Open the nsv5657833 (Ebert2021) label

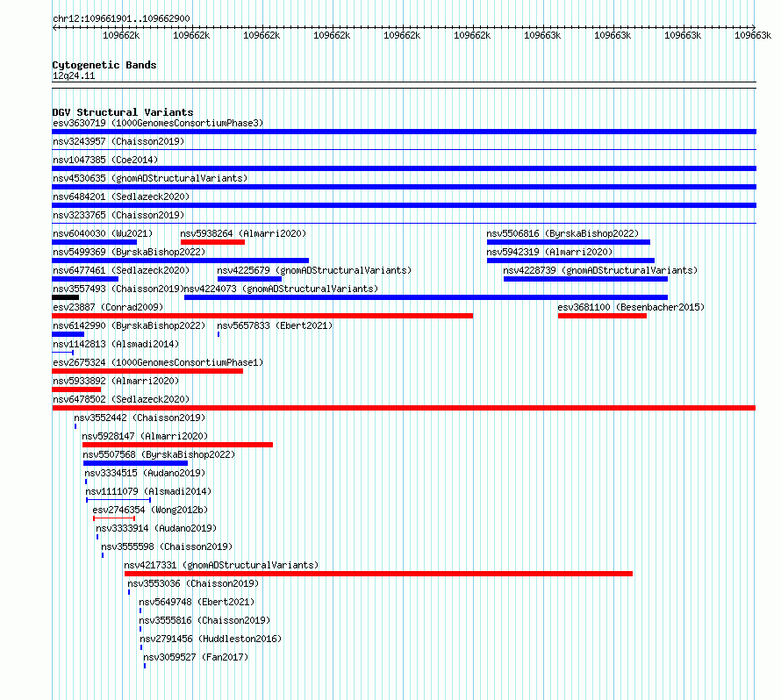click(275, 325)
